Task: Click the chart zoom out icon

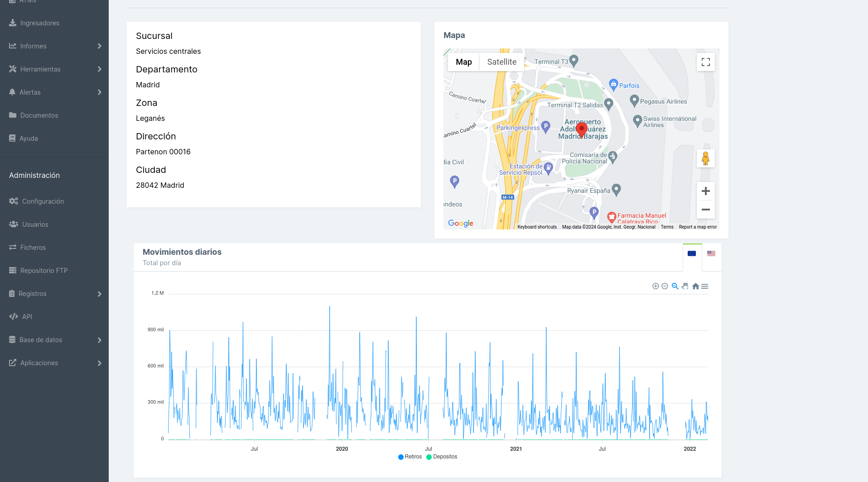Action: (x=665, y=286)
